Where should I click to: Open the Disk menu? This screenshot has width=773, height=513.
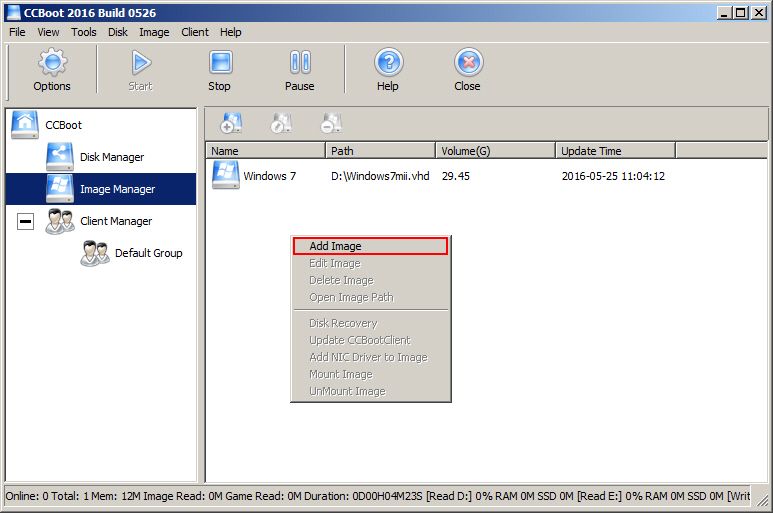[x=118, y=32]
